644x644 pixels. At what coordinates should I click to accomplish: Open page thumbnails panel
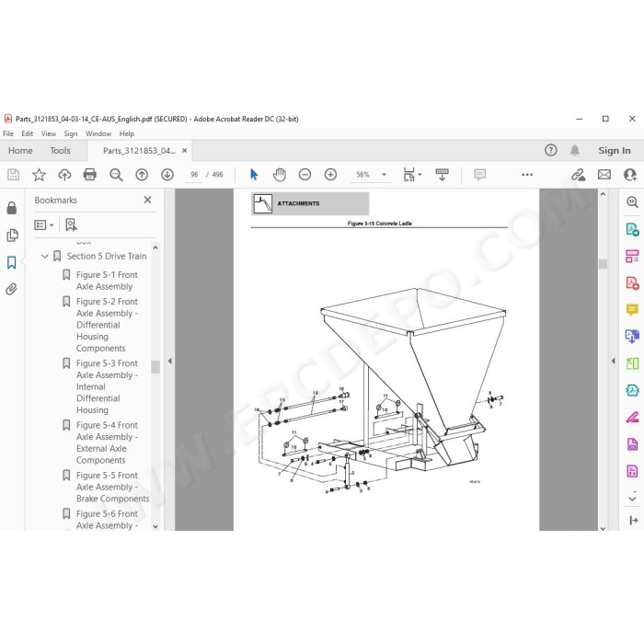click(12, 235)
